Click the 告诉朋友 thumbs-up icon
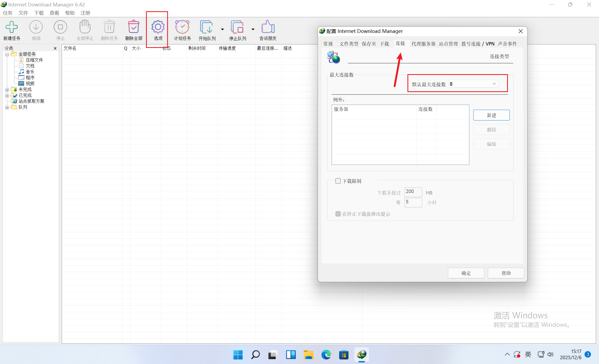The height and width of the screenshot is (364, 599). click(268, 27)
